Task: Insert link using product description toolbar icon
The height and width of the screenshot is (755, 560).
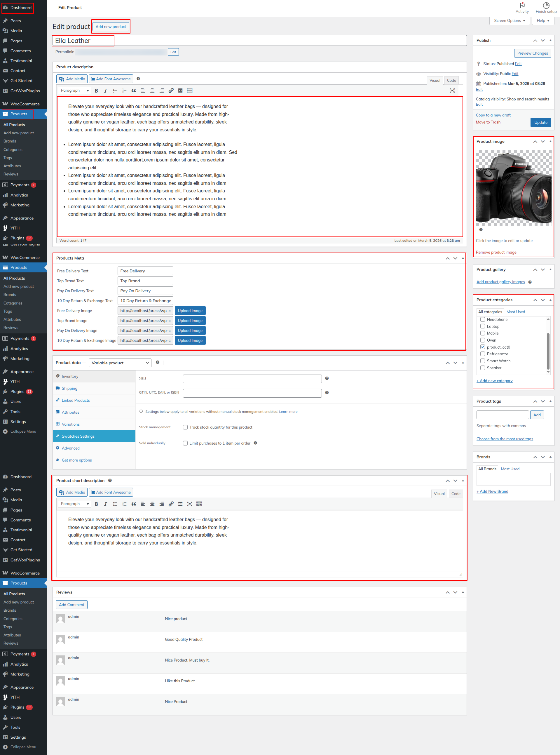Action: click(x=171, y=91)
